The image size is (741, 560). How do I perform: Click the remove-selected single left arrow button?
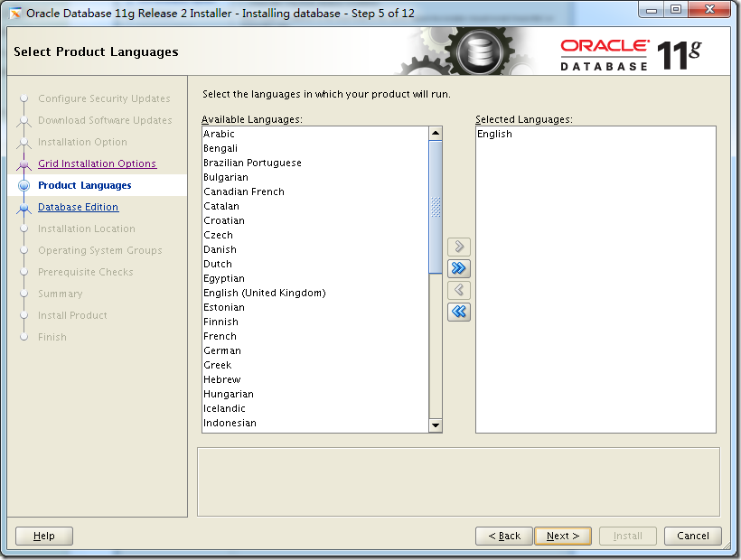[458, 289]
